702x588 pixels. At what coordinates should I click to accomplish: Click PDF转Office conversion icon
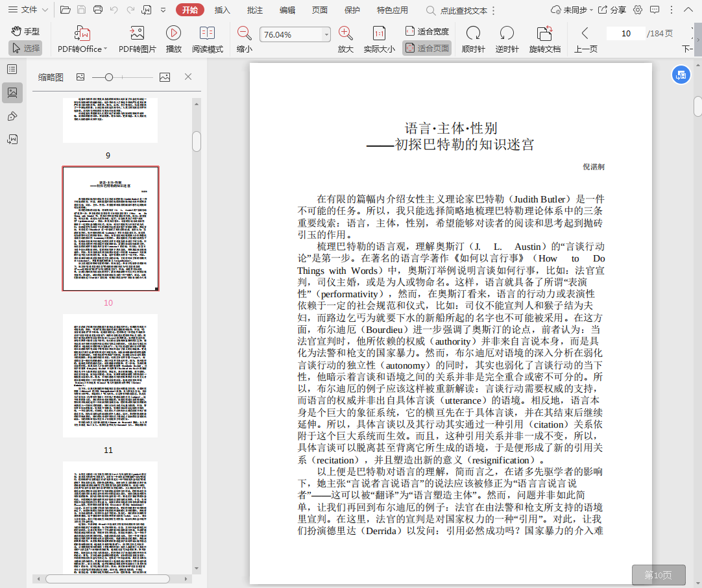pyautogui.click(x=82, y=34)
